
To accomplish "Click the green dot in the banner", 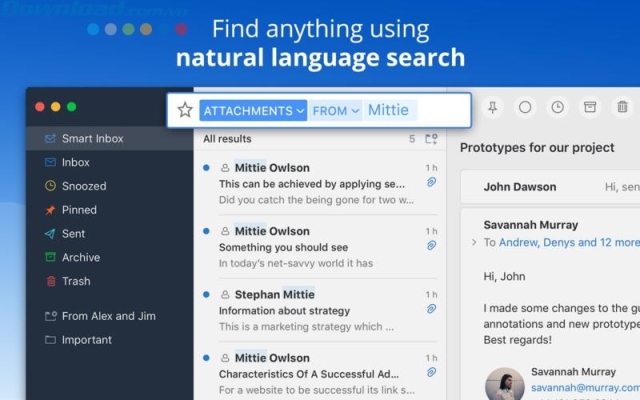I will [128, 29].
